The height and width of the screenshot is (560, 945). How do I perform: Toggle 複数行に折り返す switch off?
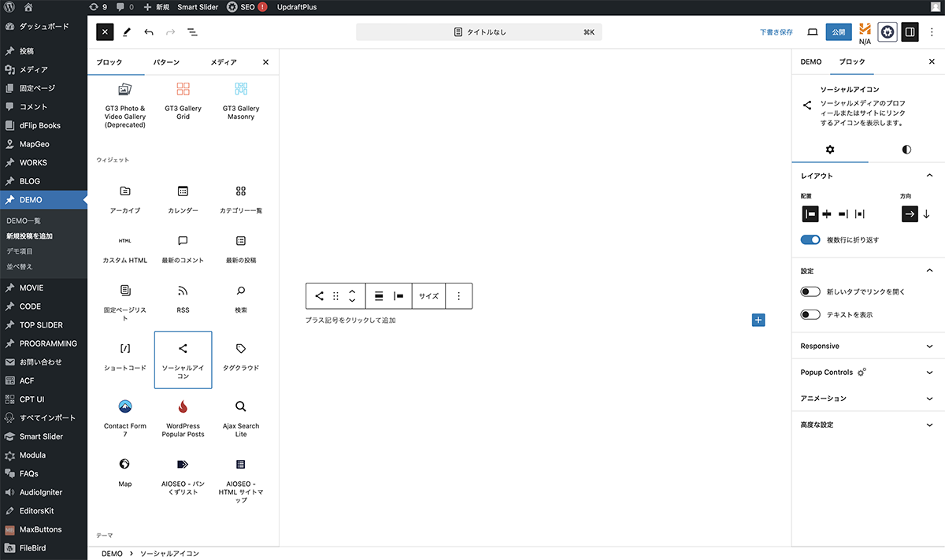[x=810, y=239]
